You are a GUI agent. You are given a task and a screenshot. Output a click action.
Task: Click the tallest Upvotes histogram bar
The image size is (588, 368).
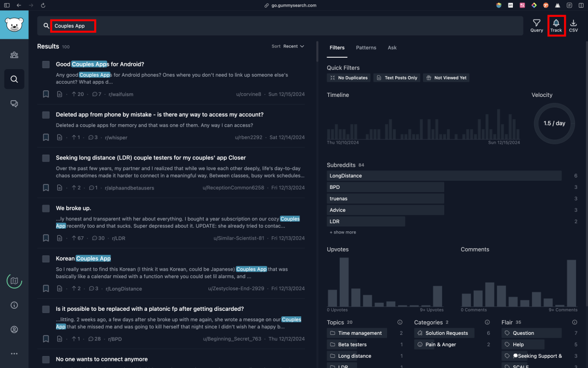pos(344,282)
